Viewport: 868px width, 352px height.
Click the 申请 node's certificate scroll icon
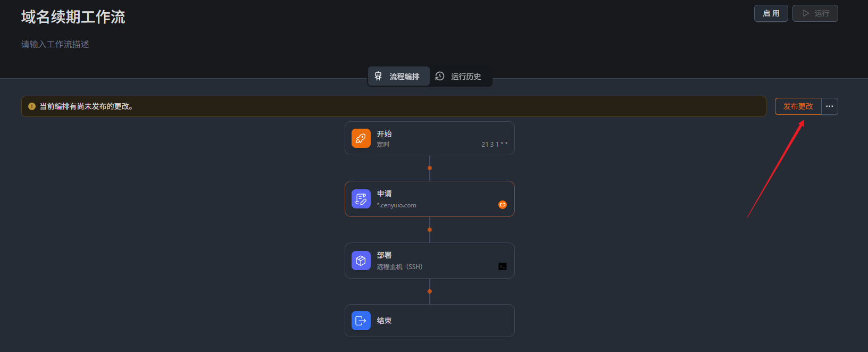tap(361, 199)
